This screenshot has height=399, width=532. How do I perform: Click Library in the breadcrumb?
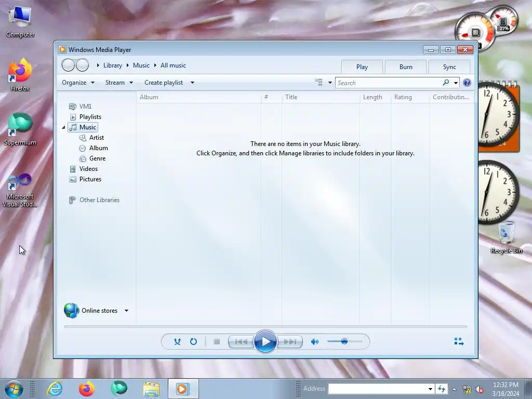113,65
